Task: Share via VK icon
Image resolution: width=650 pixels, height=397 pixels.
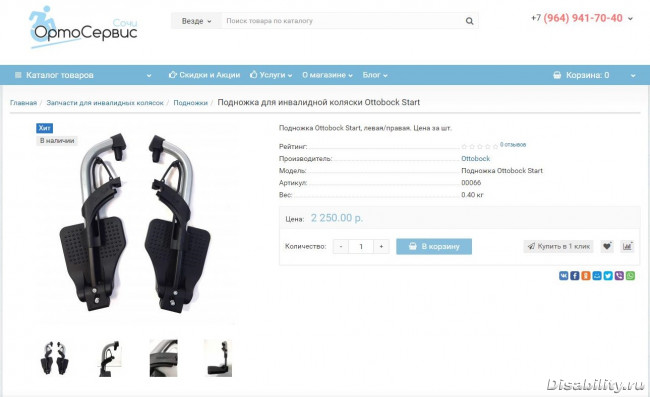Action: [x=563, y=276]
